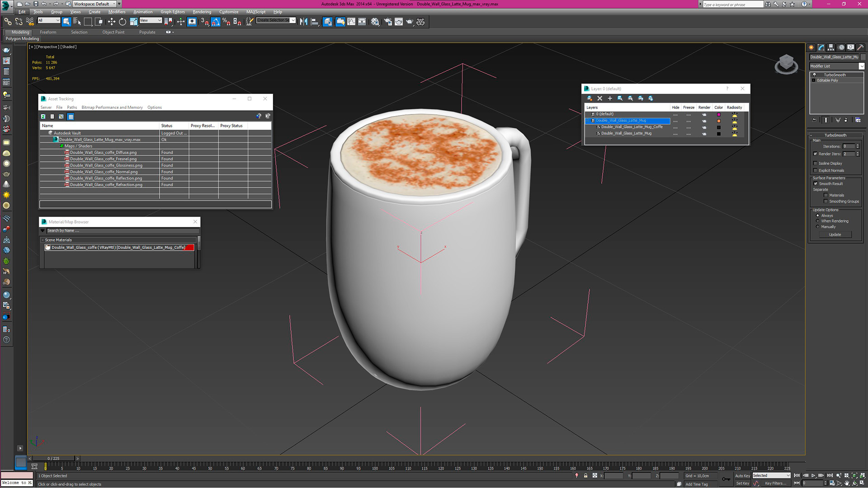Uncheck Smooth Result option
868x488 pixels.
coord(816,184)
